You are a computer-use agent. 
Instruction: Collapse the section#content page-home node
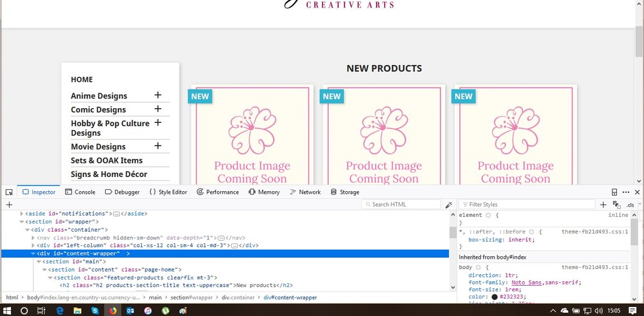(44, 270)
